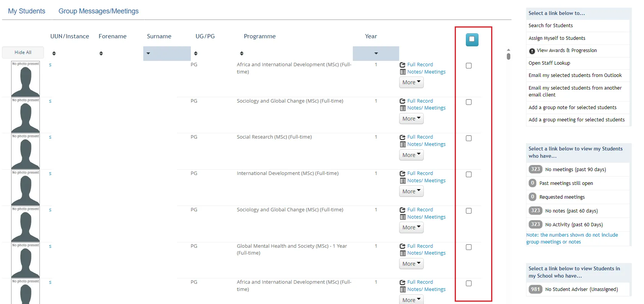Sort the Programme column
The image size is (644, 304).
242,54
